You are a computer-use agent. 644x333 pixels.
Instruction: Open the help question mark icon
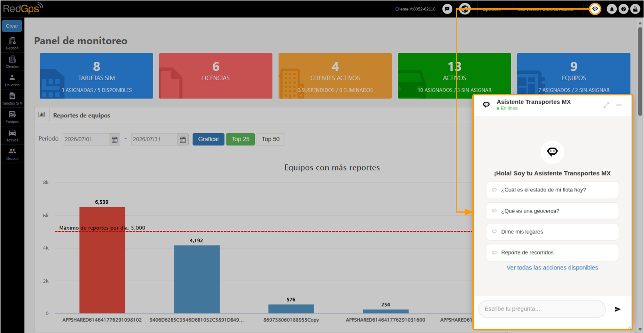[623, 9]
